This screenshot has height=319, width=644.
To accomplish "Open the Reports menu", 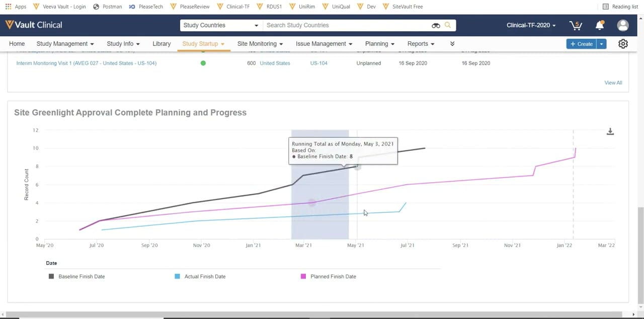I will [421, 44].
